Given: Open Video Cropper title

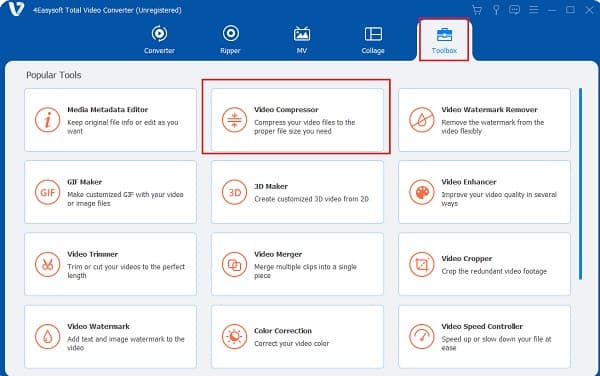Looking at the screenshot, I should click(x=467, y=259).
